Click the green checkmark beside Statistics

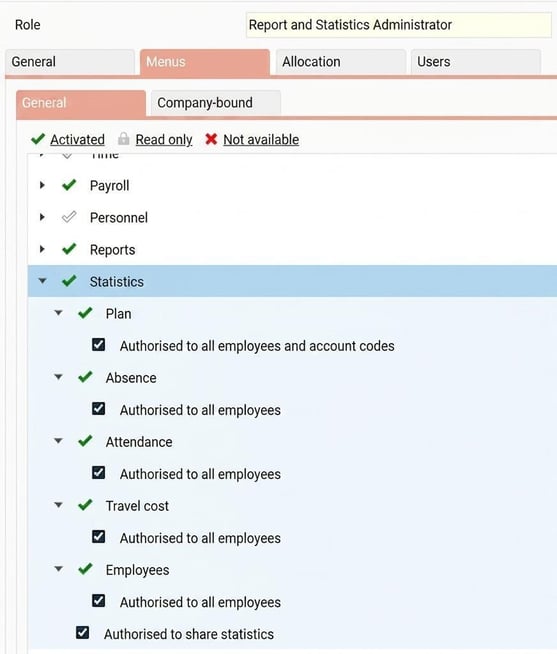[69, 281]
